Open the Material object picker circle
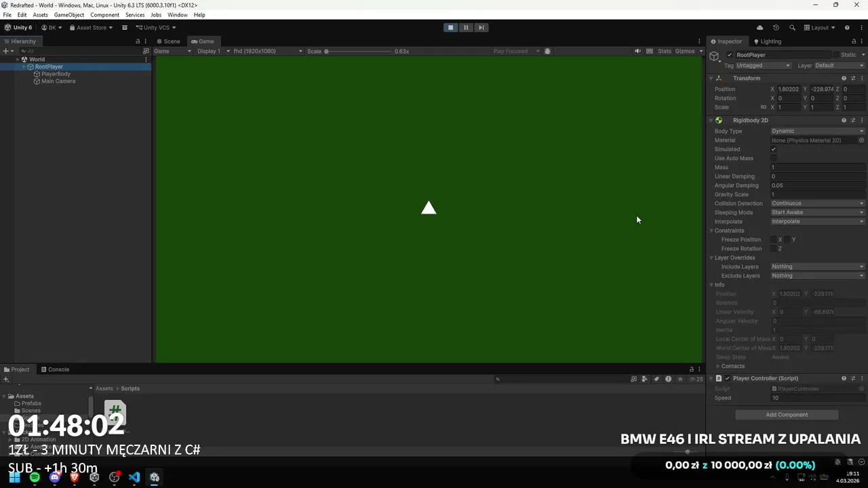Viewport: 868px width, 488px height. (x=861, y=140)
